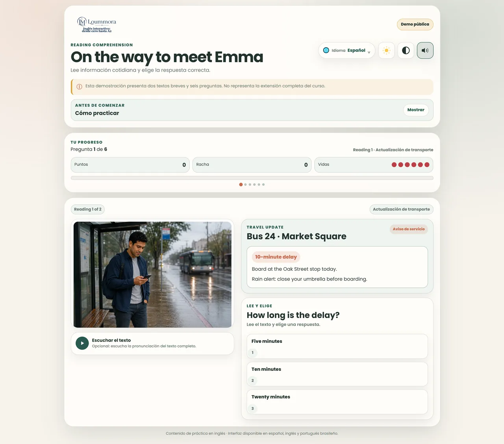Viewport: 504px width, 444px height.
Task: Switch to light theme sun icon
Action: pos(386,50)
